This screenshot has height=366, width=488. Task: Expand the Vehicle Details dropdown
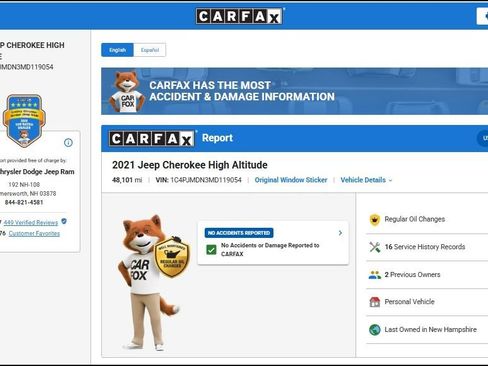[x=366, y=180]
